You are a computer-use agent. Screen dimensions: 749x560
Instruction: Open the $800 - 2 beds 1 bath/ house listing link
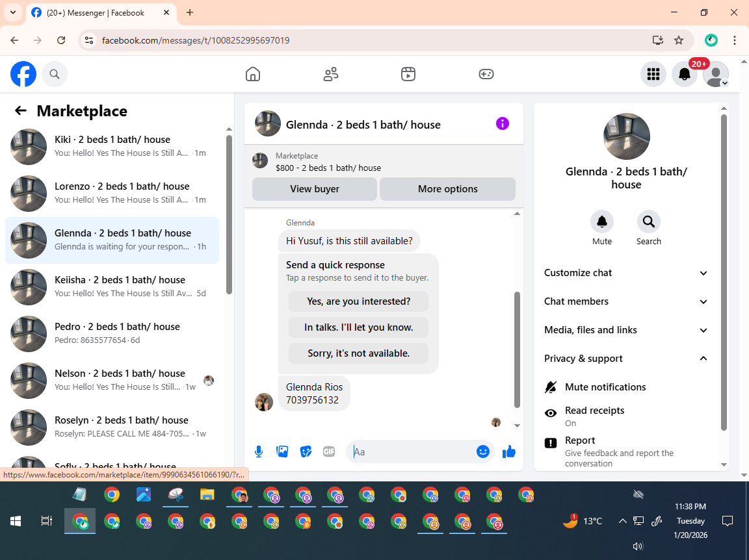[328, 168]
